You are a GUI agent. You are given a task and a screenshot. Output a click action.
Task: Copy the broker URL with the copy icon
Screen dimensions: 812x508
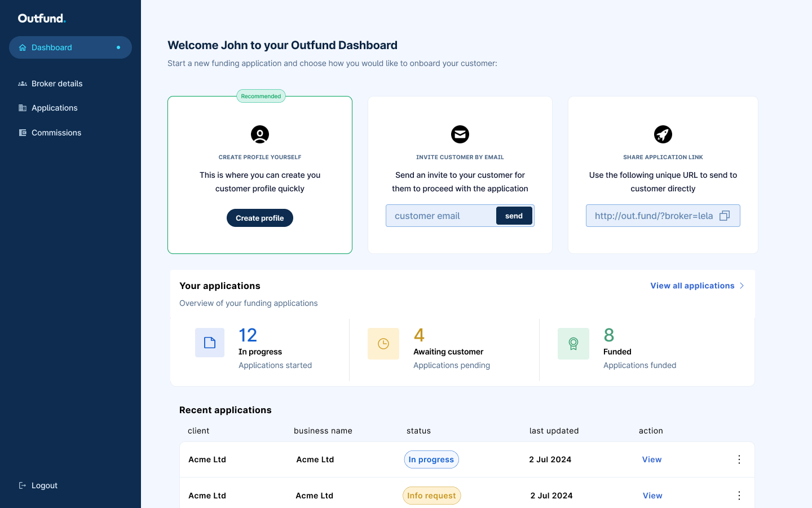pos(725,216)
